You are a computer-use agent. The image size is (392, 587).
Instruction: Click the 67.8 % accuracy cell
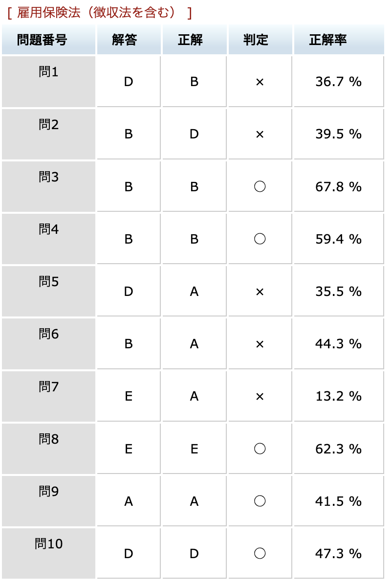point(339,187)
